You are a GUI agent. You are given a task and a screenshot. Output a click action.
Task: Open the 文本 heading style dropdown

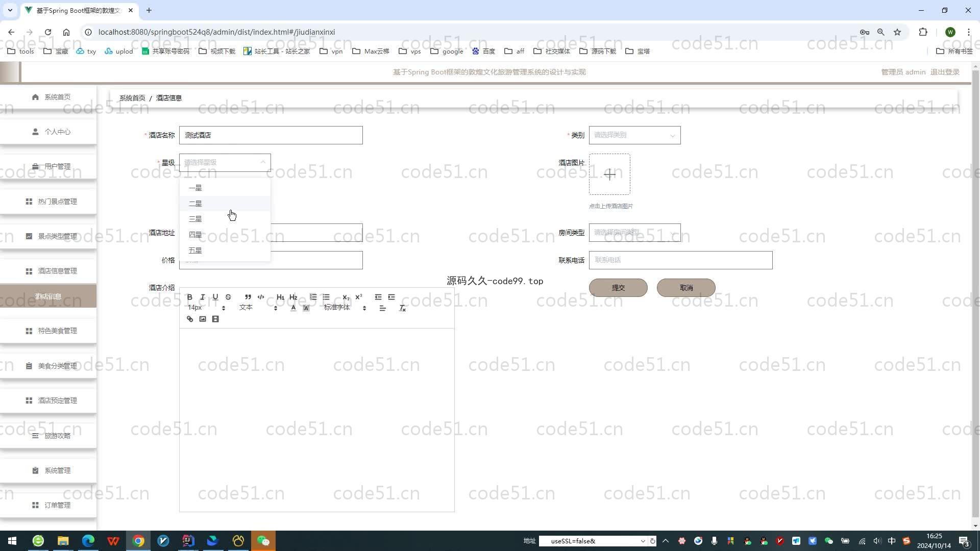click(x=258, y=308)
